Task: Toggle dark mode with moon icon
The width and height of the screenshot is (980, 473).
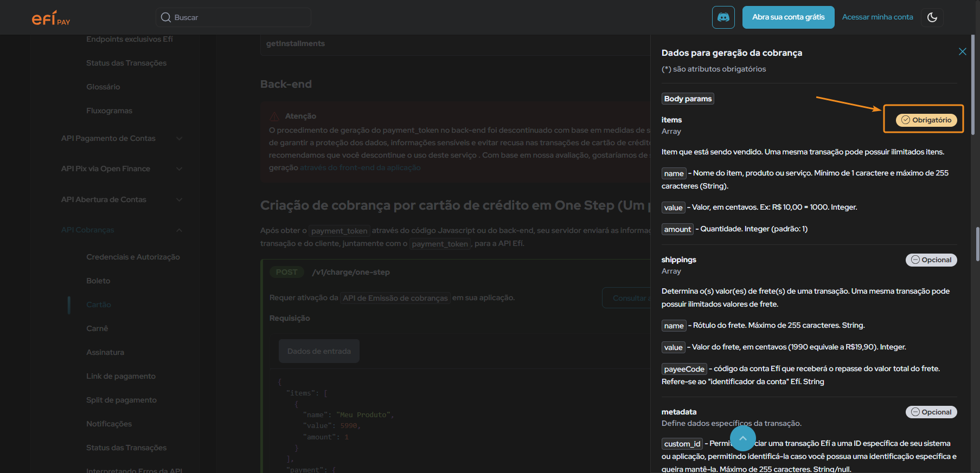Action: 932,17
